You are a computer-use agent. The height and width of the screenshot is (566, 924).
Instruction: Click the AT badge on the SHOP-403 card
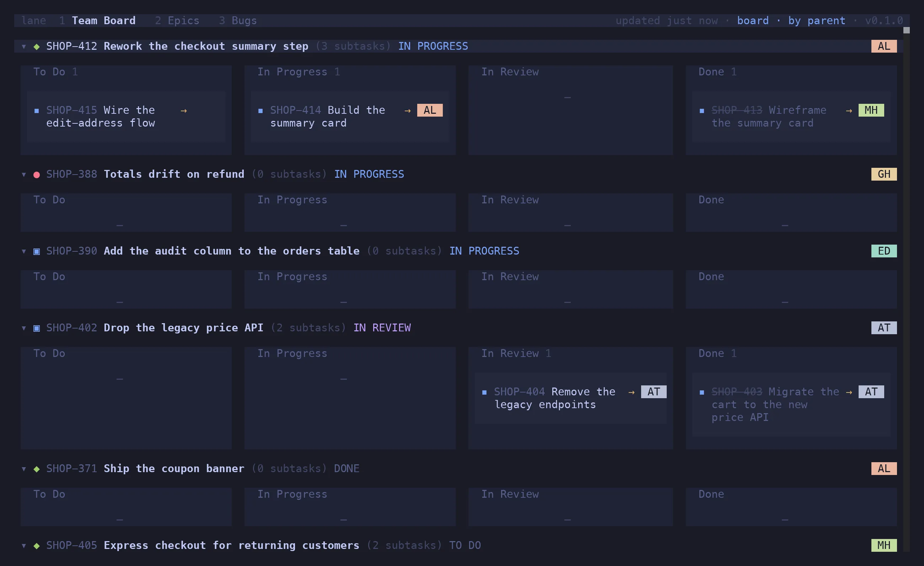point(871,392)
